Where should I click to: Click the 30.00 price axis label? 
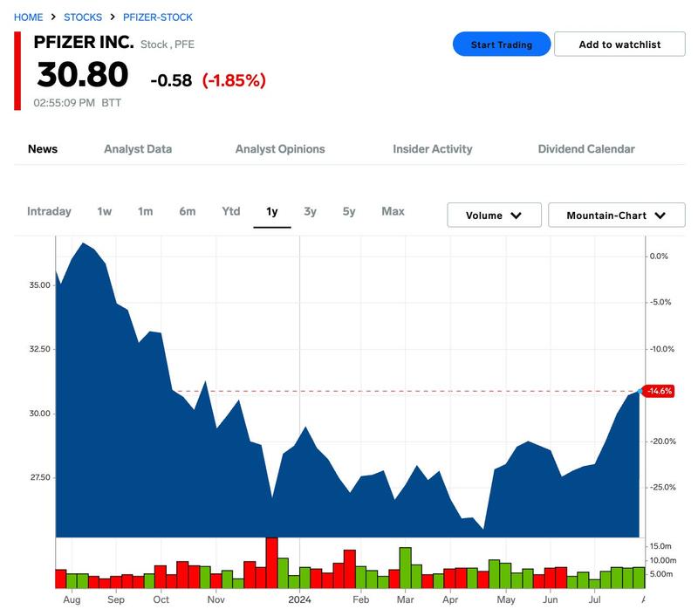click(39, 413)
